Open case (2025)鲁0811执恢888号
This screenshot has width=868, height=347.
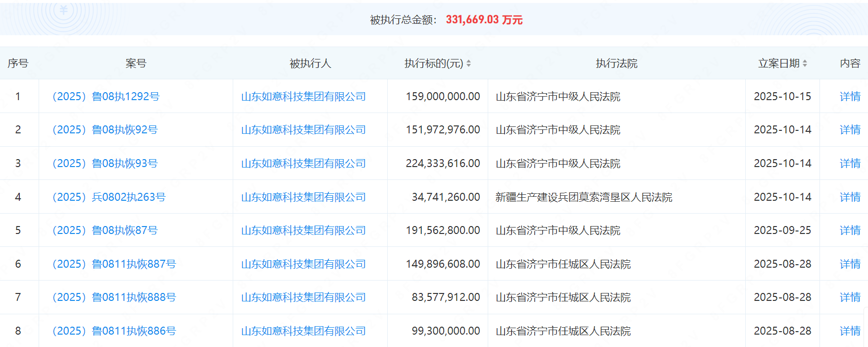tap(114, 297)
